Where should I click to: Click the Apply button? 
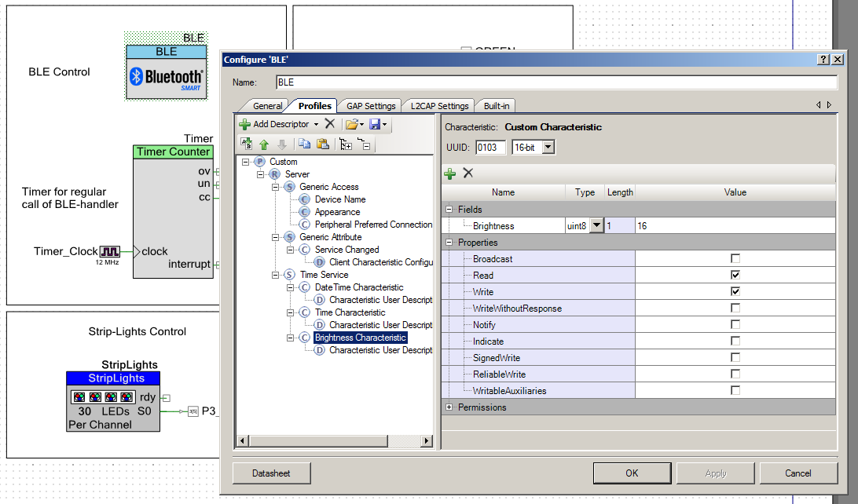pos(715,473)
